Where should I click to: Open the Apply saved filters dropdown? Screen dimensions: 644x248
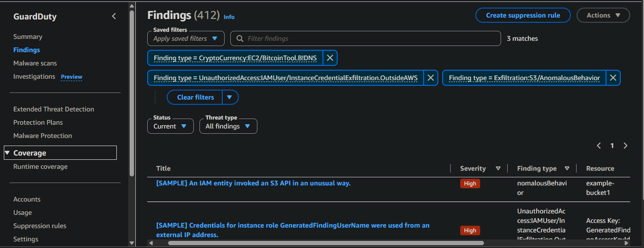[x=186, y=38]
